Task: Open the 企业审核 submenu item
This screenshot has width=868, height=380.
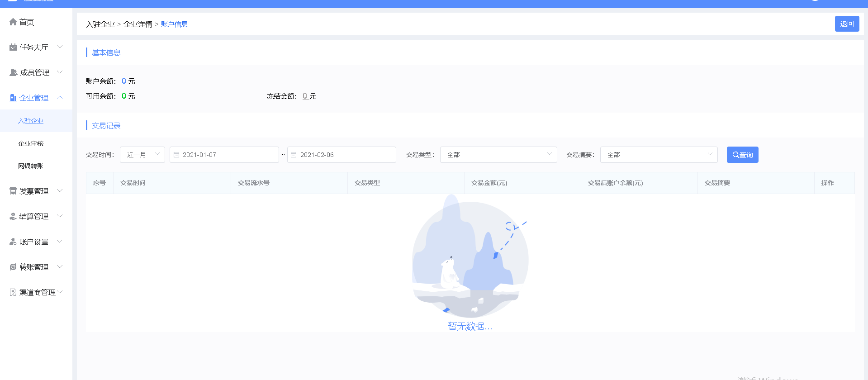Action: tap(31, 144)
